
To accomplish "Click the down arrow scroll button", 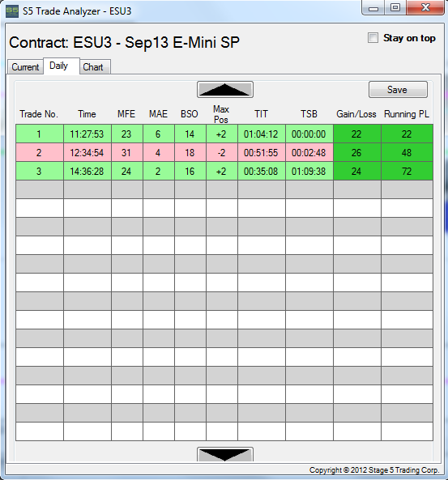I will (x=225, y=454).
